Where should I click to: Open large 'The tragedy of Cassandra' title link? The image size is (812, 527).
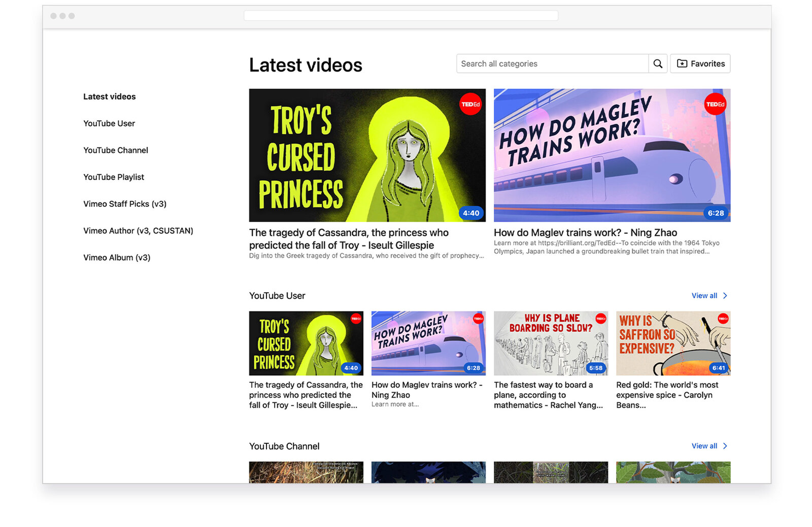click(x=349, y=239)
